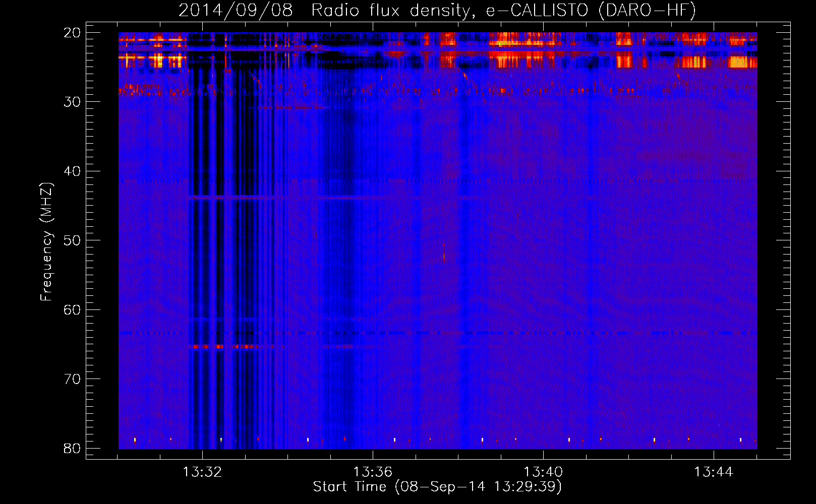Click the "Frequency (MHZ)" y-axis label
This screenshot has width=816, height=504.
tap(46, 242)
